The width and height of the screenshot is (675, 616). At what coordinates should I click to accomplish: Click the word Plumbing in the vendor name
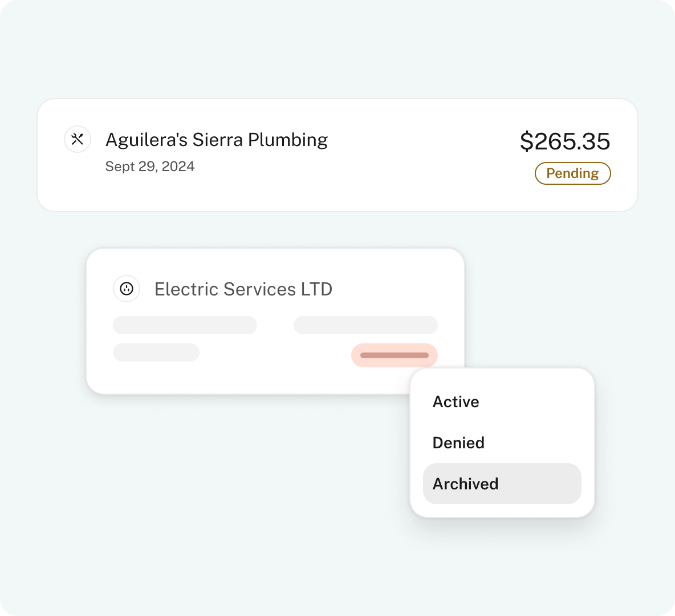pos(288,140)
